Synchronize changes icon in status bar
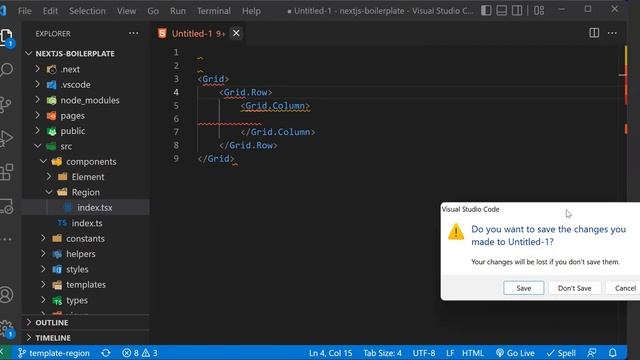The image size is (640, 360). coord(106,353)
